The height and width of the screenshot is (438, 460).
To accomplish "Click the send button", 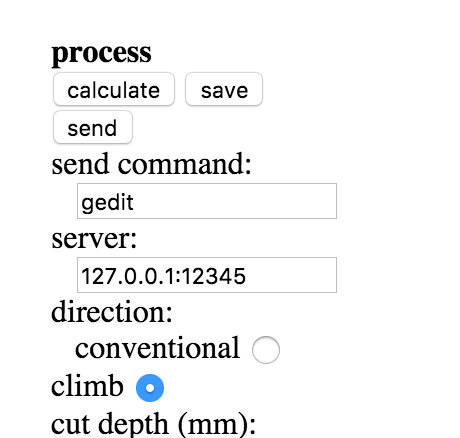I will (93, 127).
